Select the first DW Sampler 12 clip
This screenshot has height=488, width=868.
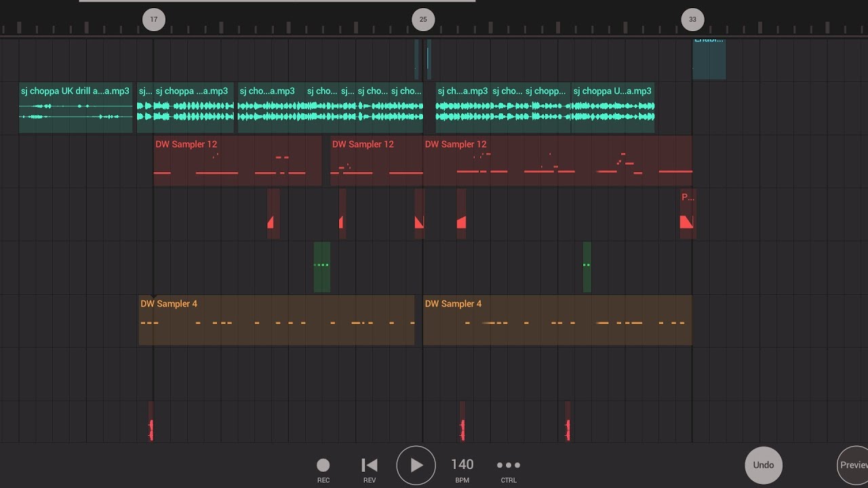237,161
